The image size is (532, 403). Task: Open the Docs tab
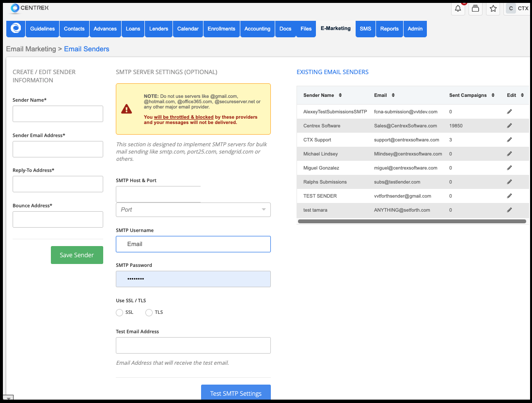coord(285,29)
